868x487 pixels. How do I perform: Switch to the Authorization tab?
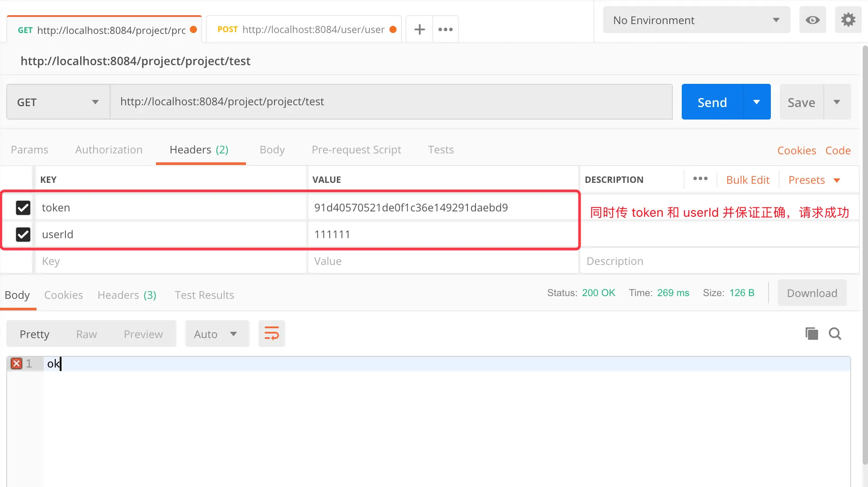click(x=109, y=150)
